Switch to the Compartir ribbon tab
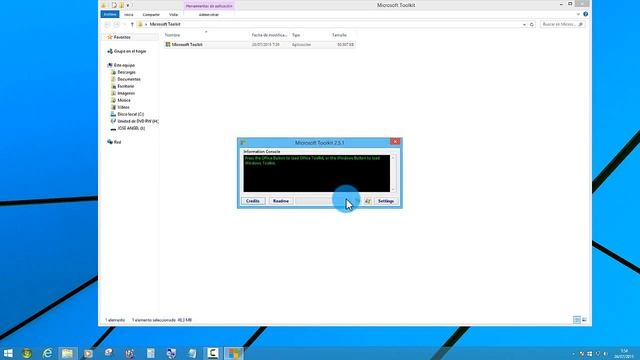 coord(151,14)
